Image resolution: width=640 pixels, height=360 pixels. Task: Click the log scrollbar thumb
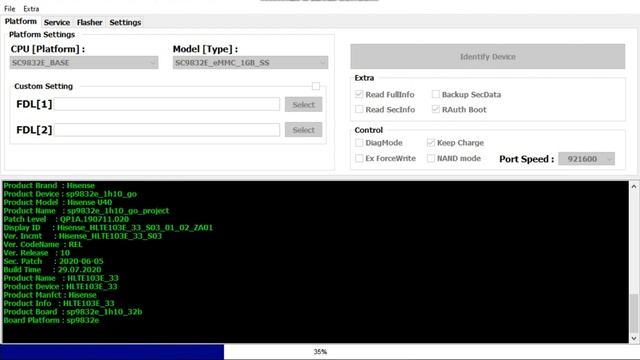click(x=633, y=313)
